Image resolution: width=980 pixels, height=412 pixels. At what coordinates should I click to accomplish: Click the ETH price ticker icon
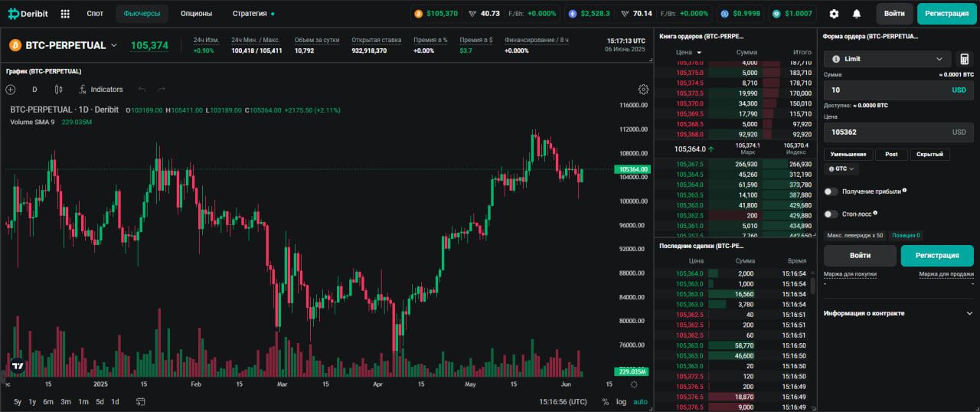572,14
